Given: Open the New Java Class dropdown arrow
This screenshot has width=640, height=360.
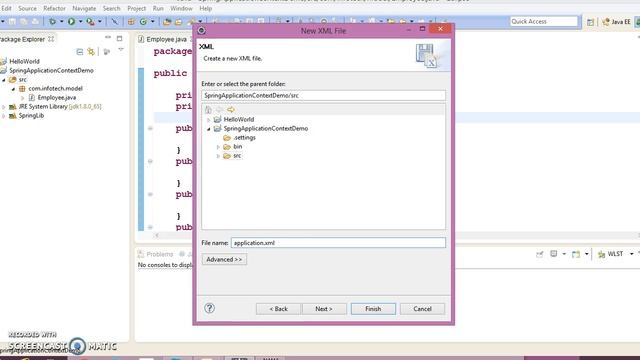Looking at the screenshot, I should tap(153, 21).
